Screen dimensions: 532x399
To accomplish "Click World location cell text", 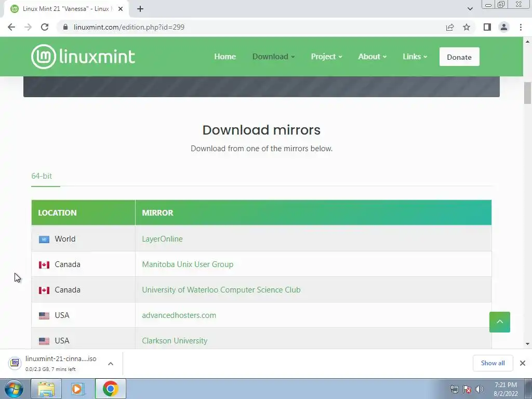I will (x=65, y=239).
